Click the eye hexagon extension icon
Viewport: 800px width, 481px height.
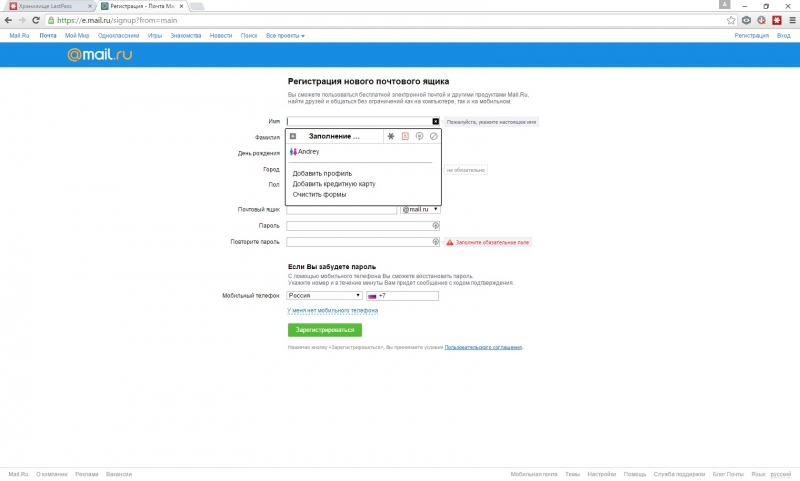click(746, 20)
